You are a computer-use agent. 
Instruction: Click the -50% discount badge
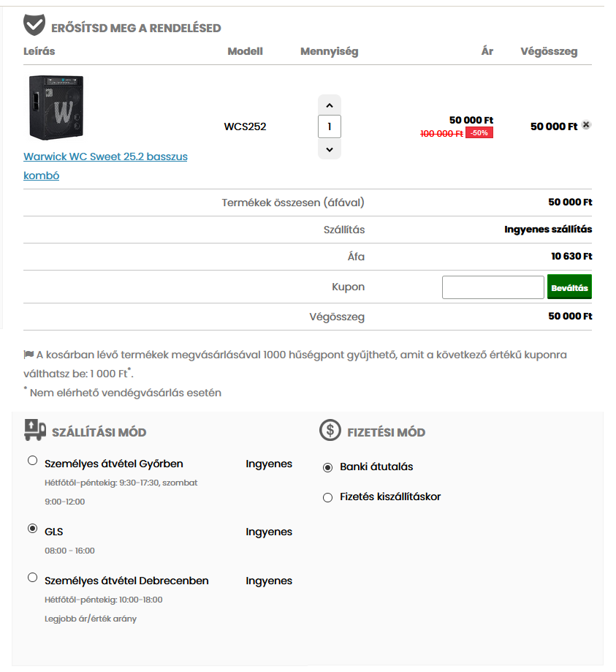(x=479, y=133)
